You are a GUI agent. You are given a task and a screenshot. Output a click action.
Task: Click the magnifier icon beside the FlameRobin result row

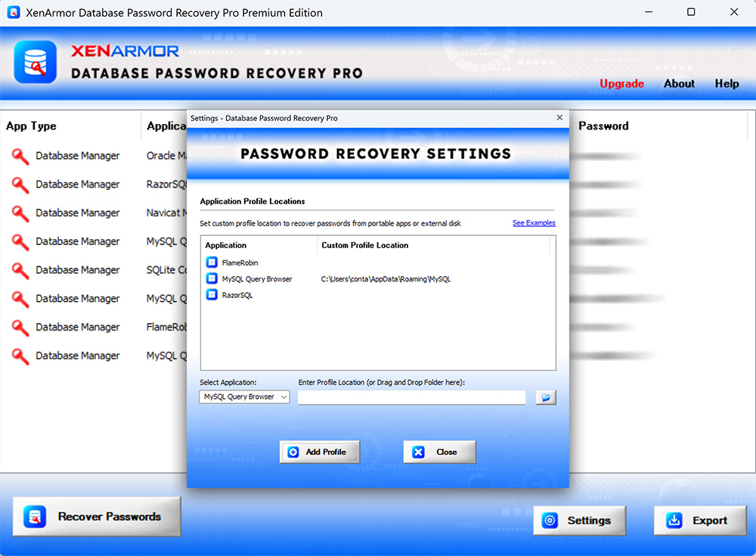(x=20, y=328)
